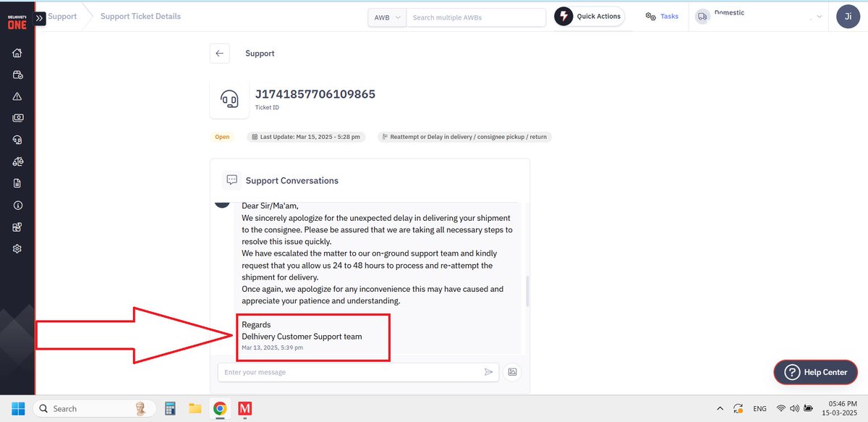Click the Support Conversations chat icon
Viewport: 868px width, 422px height.
tap(231, 180)
